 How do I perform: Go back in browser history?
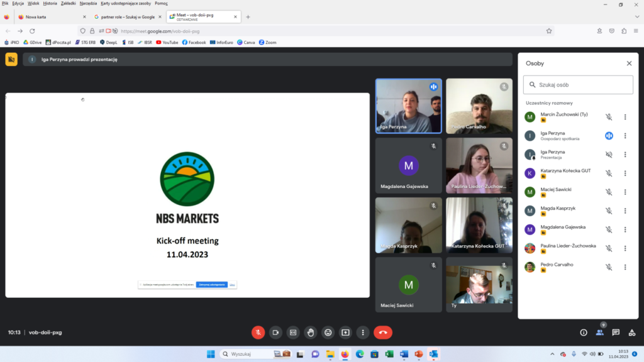coord(8,31)
